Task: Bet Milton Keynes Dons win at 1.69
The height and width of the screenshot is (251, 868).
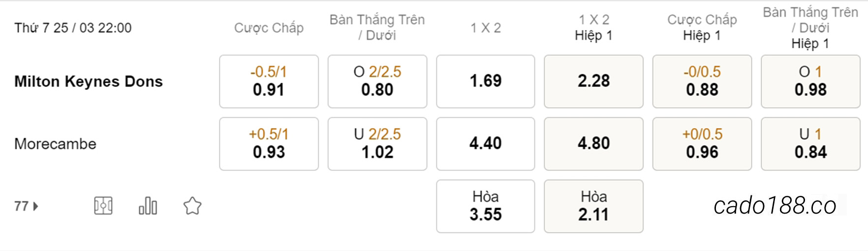Action: coord(486,81)
